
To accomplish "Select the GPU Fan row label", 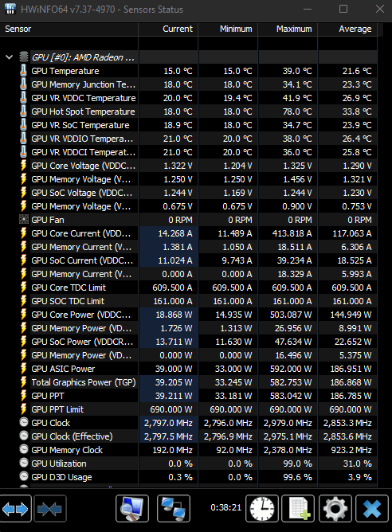I will 48,220.
